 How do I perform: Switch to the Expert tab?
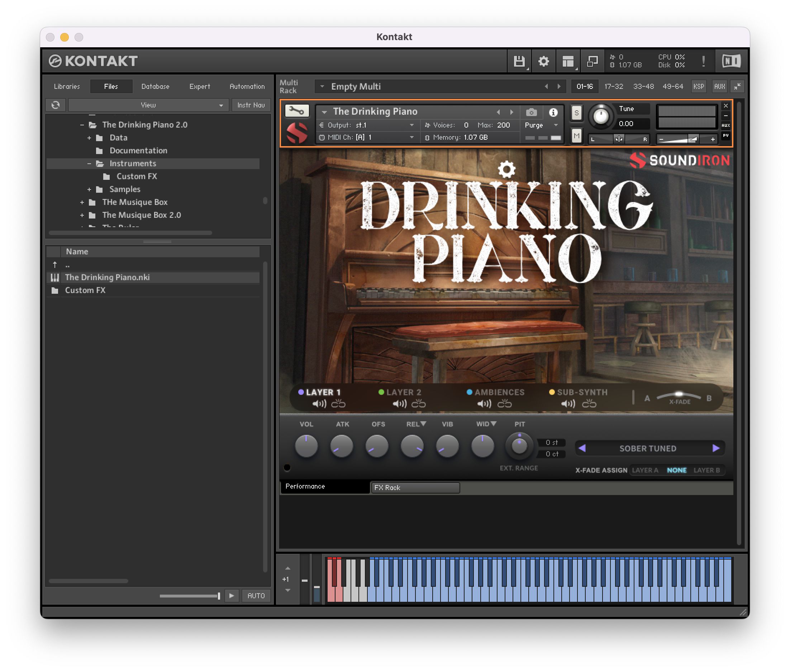200,86
